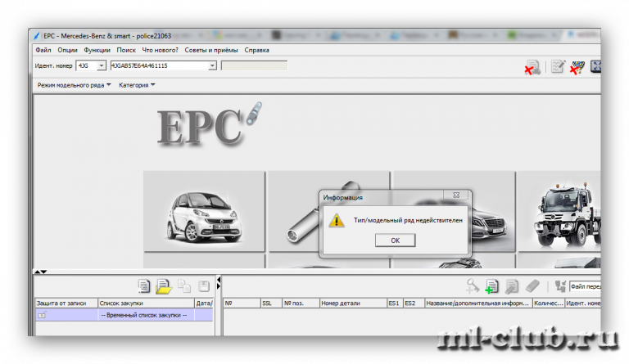Click the search document magnifier icon in parts toolbar
This screenshot has height=364, width=629.
coord(512,286)
